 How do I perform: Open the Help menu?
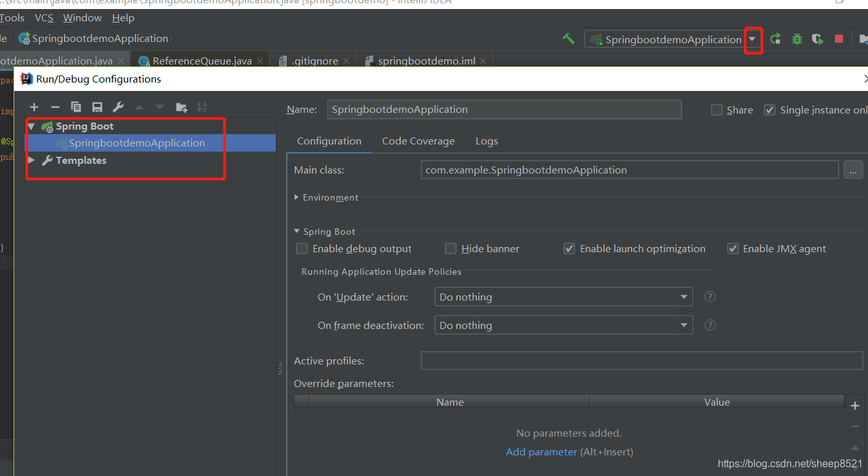click(123, 17)
